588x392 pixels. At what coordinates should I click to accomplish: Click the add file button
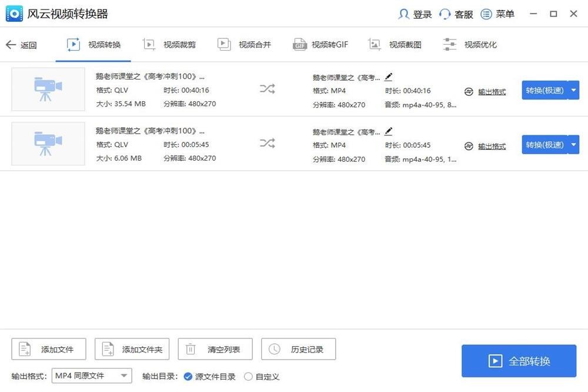(49, 349)
